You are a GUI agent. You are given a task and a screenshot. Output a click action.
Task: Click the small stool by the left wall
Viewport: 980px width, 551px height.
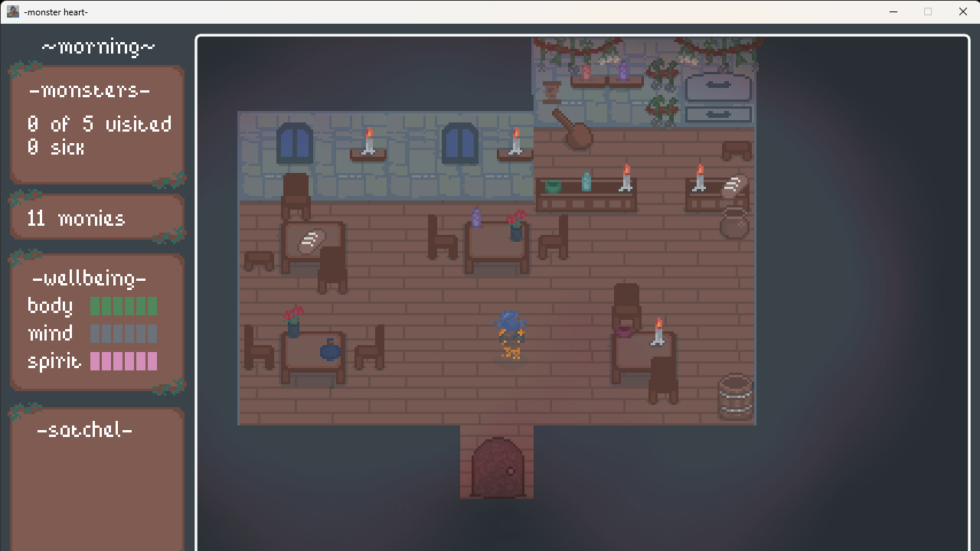[x=259, y=260]
